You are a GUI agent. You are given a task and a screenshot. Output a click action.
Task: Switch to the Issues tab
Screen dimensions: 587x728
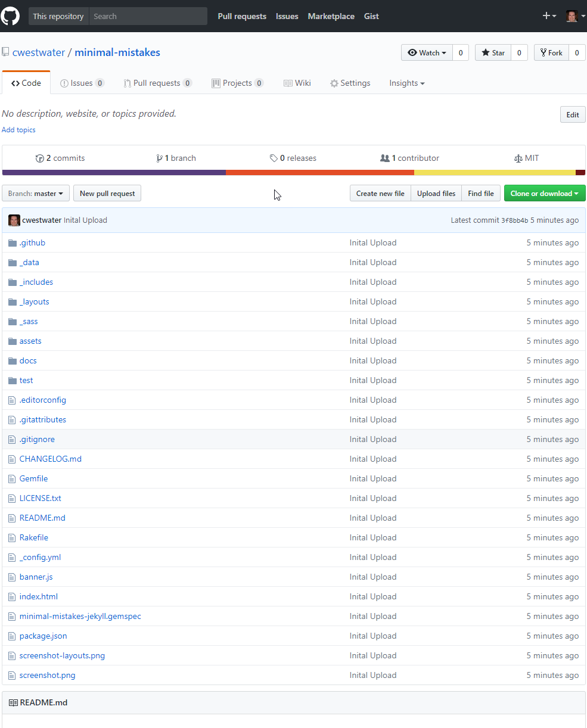[82, 83]
